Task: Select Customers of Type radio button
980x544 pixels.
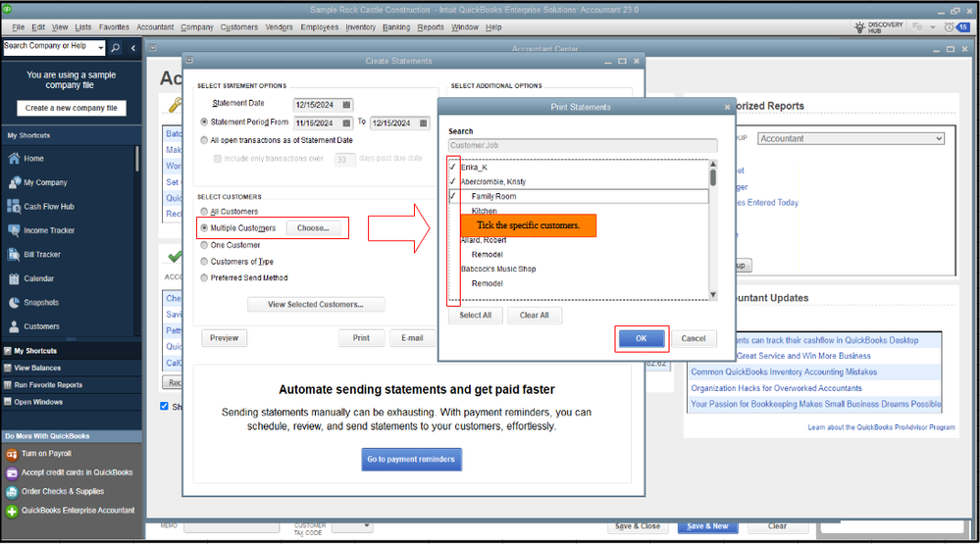Action: pyautogui.click(x=204, y=262)
